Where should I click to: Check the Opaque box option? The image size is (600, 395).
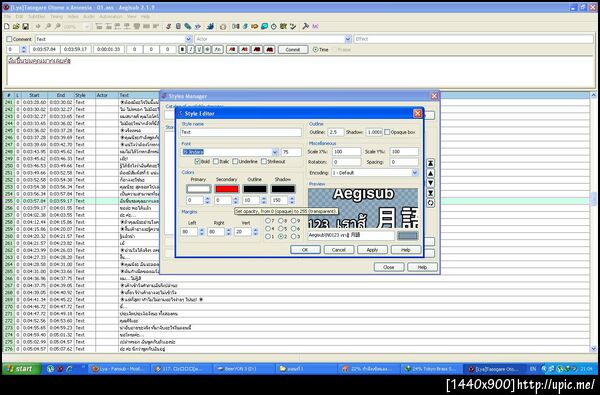pos(387,132)
